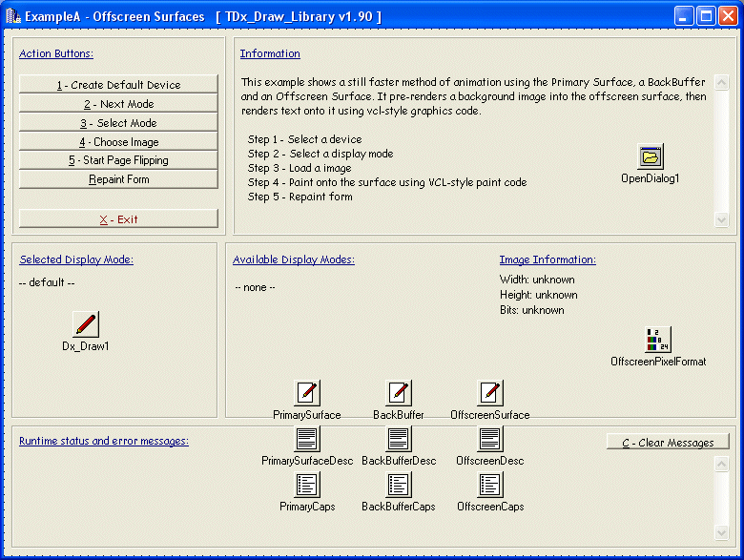The image size is (744, 560).
Task: Click the OffscreenCaps component icon
Action: click(490, 485)
